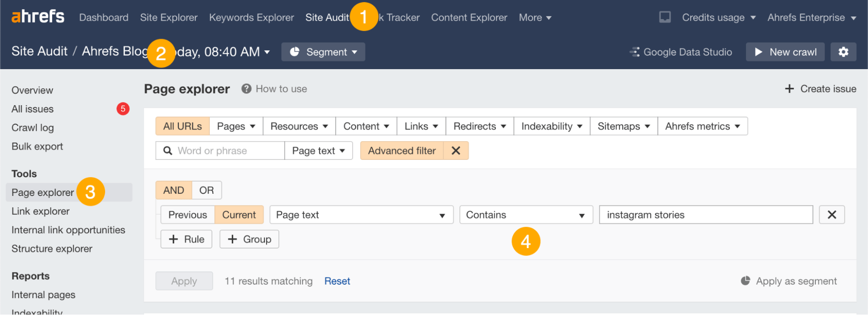The image size is (868, 315).
Task: Toggle OR logic operator
Action: pos(207,190)
